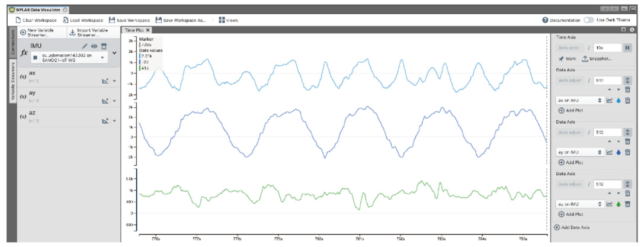Viewport: 644px width, 247px height.
Task: Plot the ax variable with its graph icon
Action: pos(105,80)
